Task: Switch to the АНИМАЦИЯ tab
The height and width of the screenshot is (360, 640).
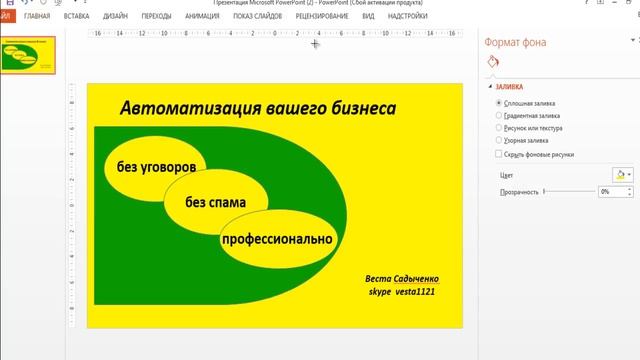Action: coord(202,16)
